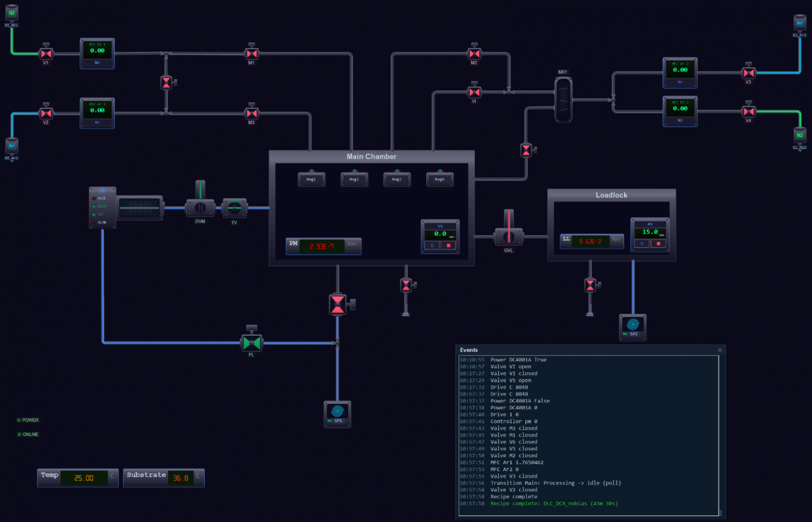Image resolution: width=812 pixels, height=522 pixels.
Task: Click valve M3 icon
Action: tap(252, 113)
